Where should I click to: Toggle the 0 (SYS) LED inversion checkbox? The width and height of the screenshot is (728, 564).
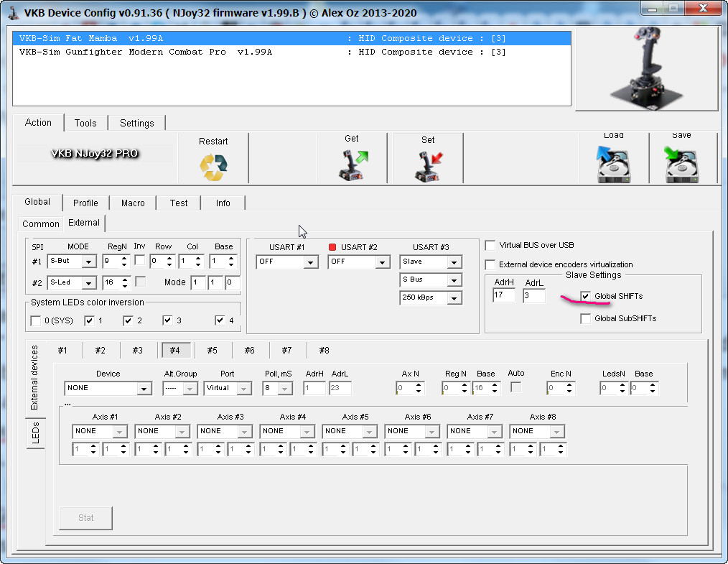(36, 320)
